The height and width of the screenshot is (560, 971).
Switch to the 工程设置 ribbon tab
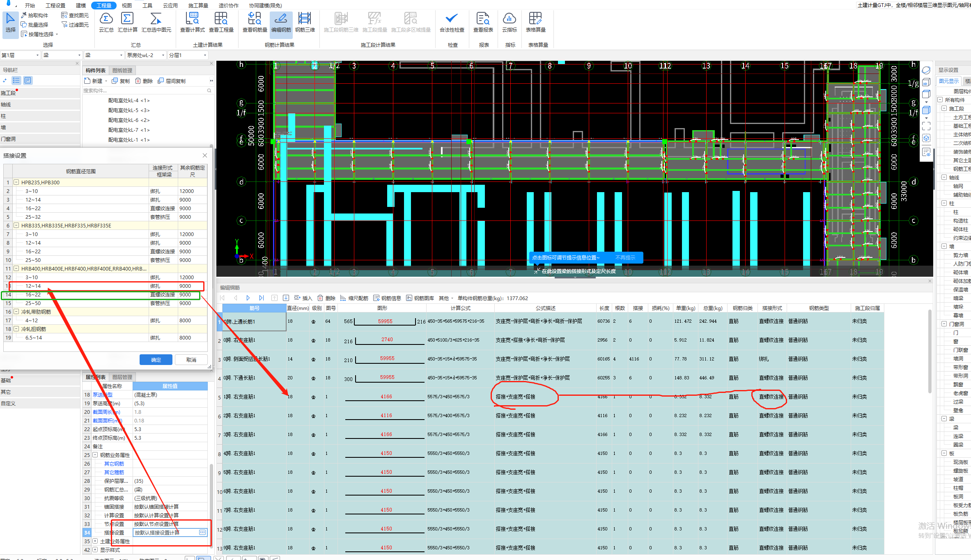click(55, 5)
